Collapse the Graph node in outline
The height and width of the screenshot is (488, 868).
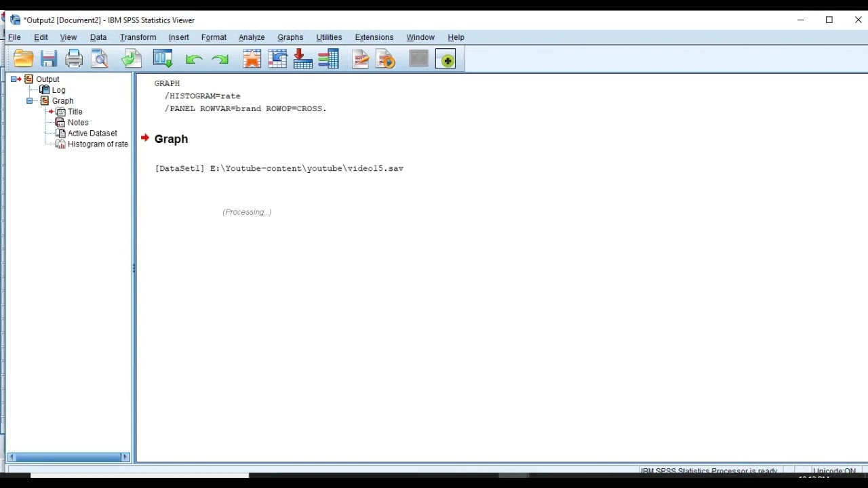pos(29,101)
